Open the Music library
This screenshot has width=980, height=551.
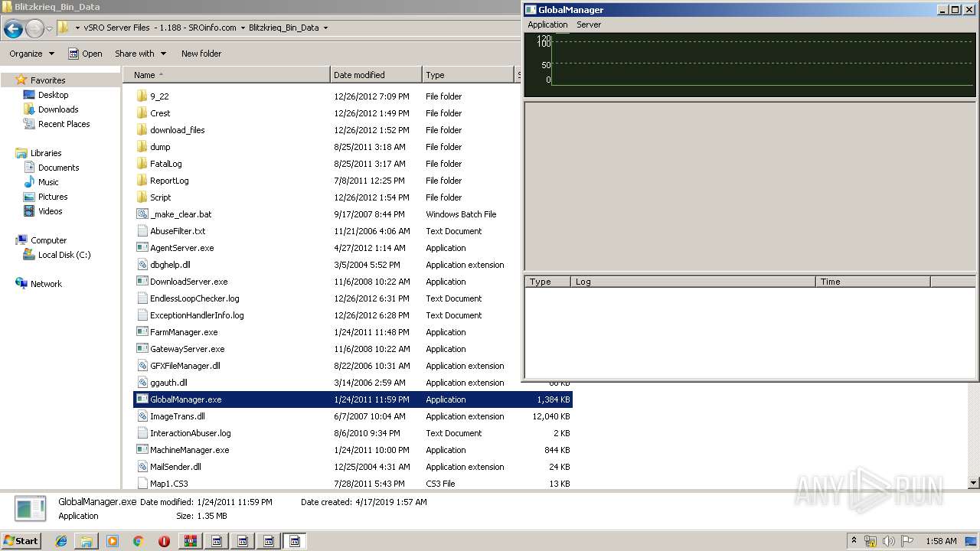pyautogui.click(x=48, y=182)
